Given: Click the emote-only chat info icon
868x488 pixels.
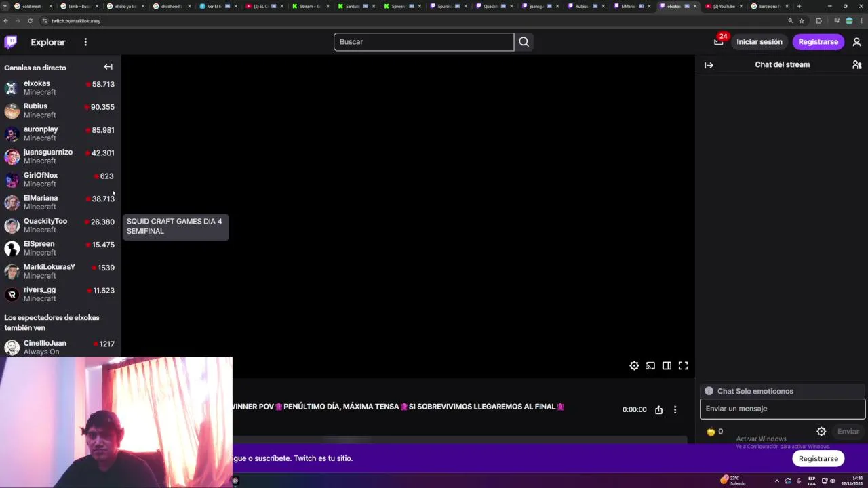Looking at the screenshot, I should 709,391.
